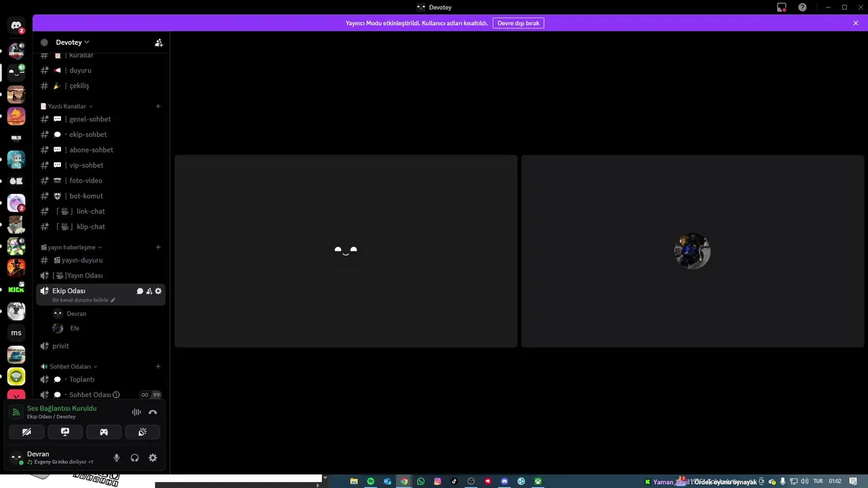Screen dimensions: 868x488
Task: Open voice connection status icon
Action: tap(16, 412)
